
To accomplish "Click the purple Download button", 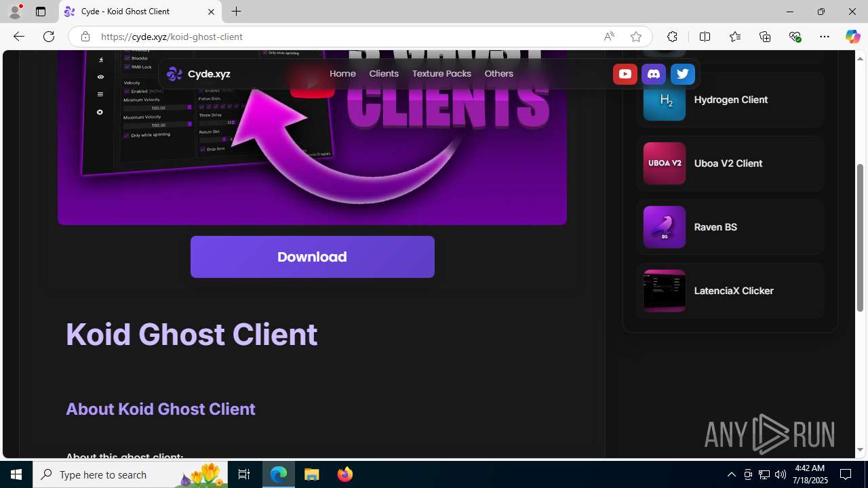I will pos(312,257).
